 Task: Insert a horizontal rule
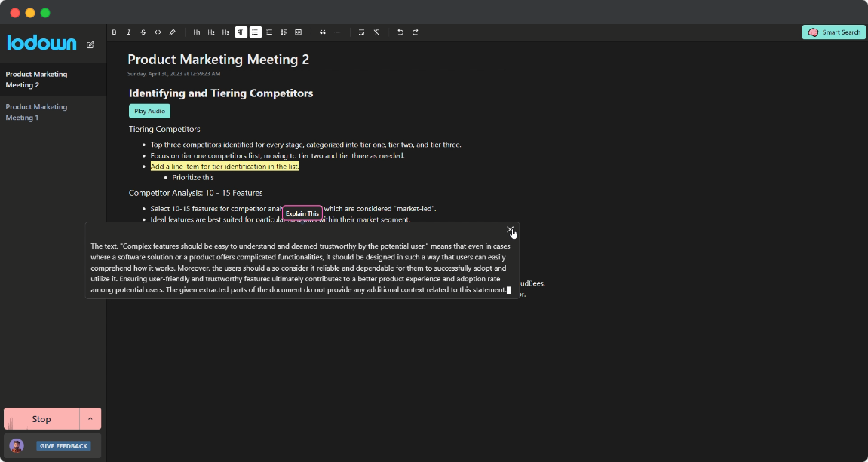point(337,32)
